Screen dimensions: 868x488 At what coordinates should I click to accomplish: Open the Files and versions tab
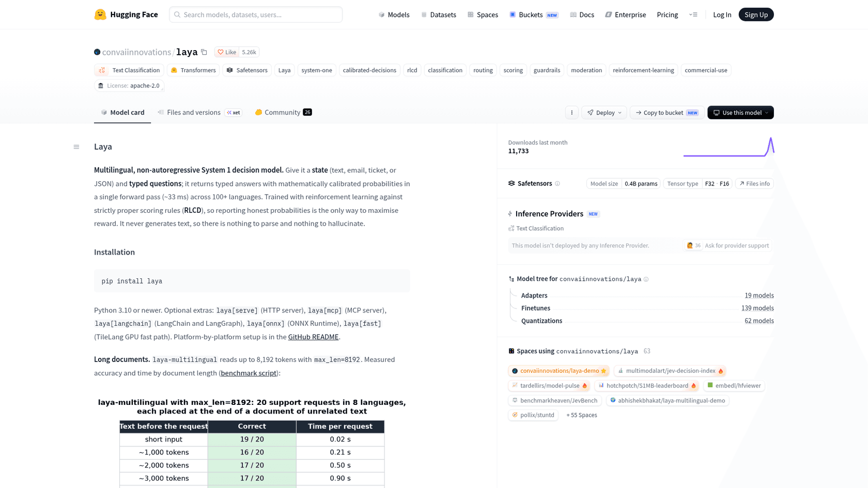click(x=199, y=113)
